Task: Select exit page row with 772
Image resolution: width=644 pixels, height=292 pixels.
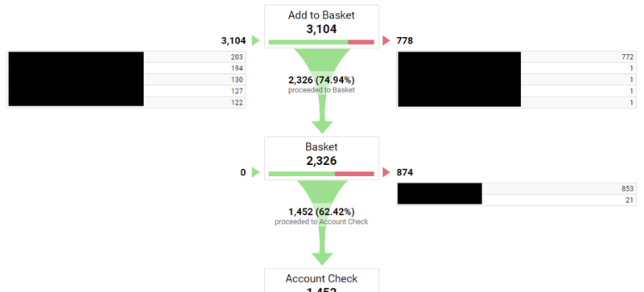Action: click(516, 56)
